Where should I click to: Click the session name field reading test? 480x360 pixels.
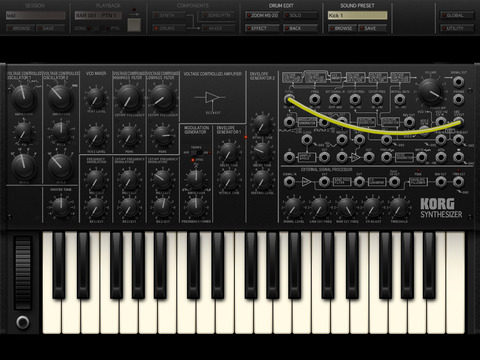click(x=36, y=15)
